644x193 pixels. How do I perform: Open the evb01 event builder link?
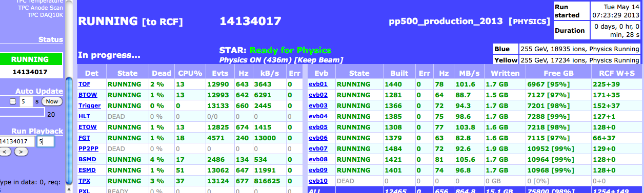[x=318, y=84]
